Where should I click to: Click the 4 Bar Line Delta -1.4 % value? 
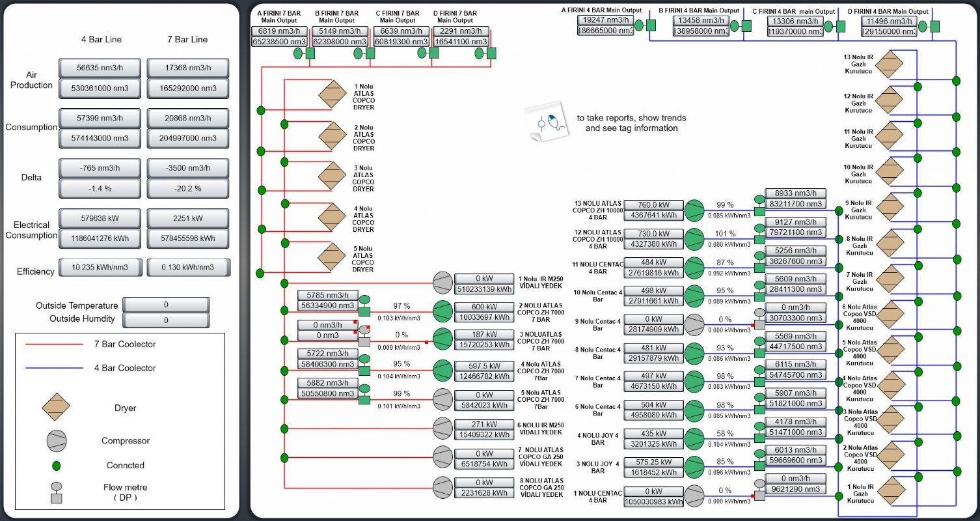pos(100,188)
